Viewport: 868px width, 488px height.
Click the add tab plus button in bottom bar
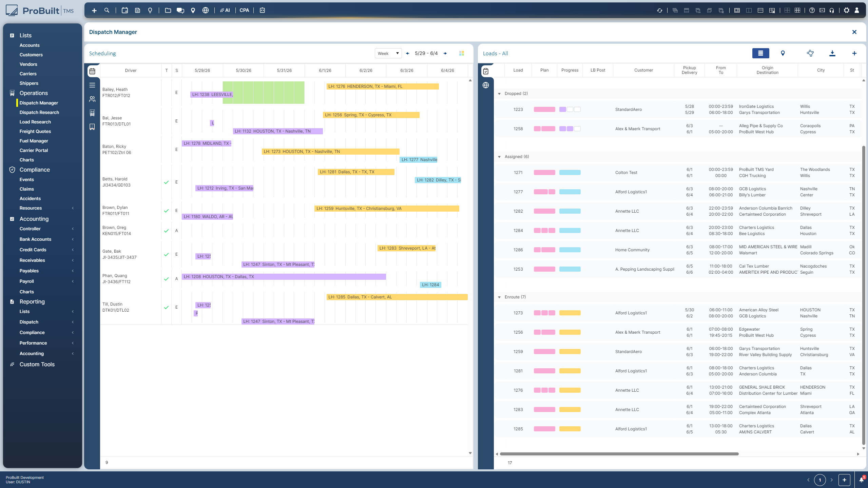[x=844, y=480]
